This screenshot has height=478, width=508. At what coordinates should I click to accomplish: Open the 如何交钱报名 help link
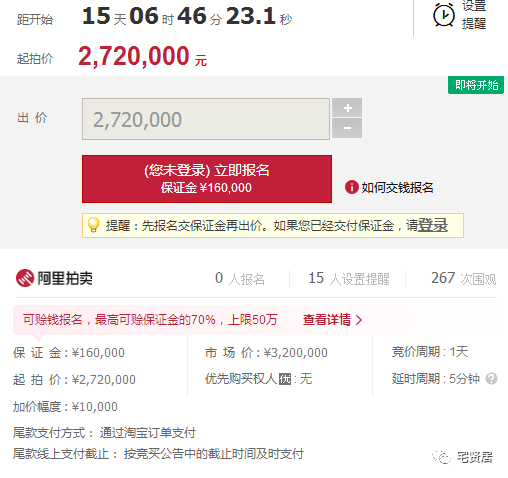[x=397, y=188]
